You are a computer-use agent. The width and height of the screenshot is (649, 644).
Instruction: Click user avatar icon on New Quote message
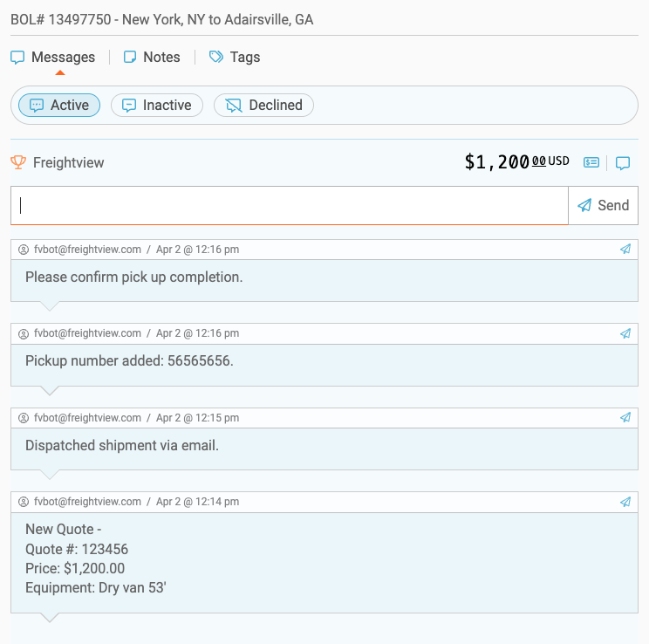pos(24,502)
